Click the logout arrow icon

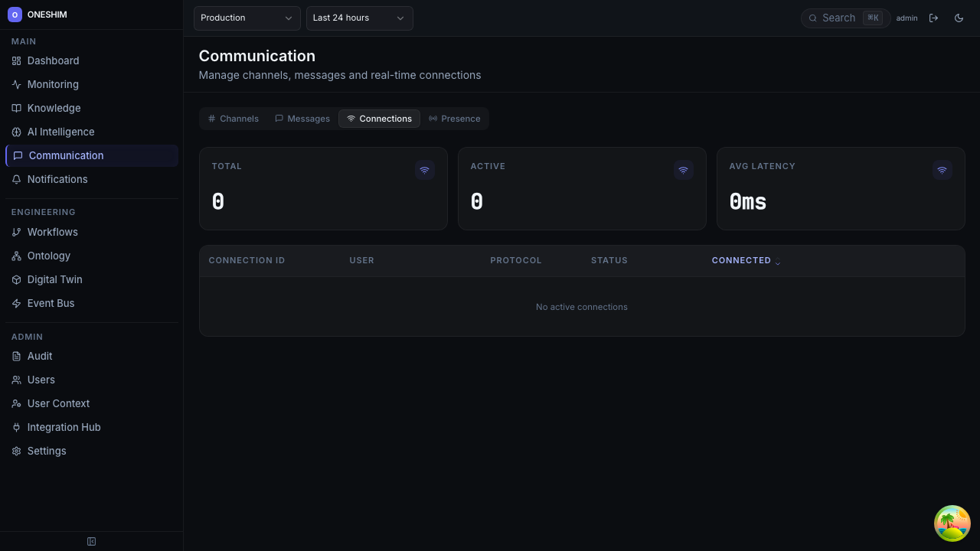click(933, 18)
